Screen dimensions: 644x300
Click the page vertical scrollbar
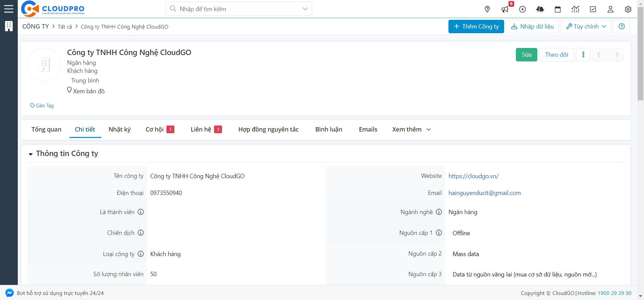[x=640, y=54]
